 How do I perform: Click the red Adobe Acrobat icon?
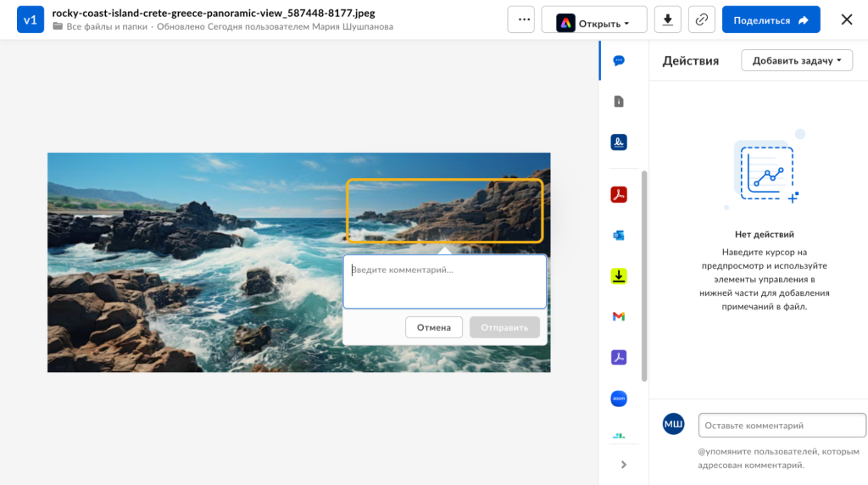tap(619, 195)
